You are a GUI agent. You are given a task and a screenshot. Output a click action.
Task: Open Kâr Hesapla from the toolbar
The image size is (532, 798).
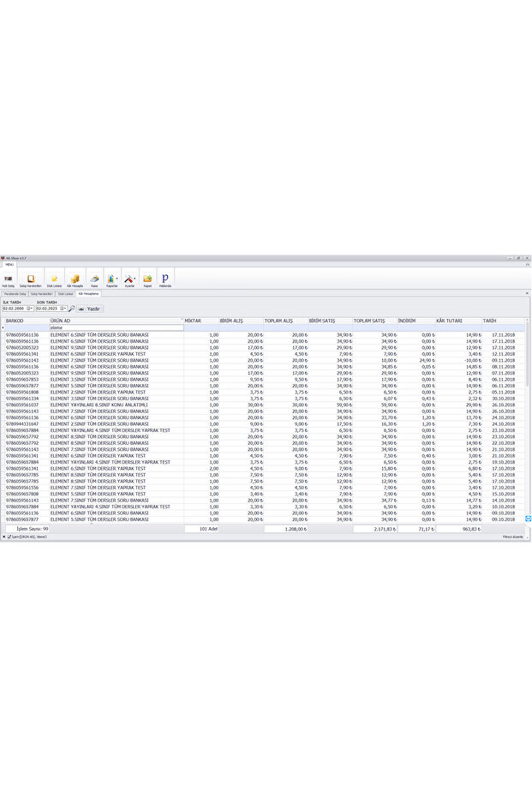75,279
